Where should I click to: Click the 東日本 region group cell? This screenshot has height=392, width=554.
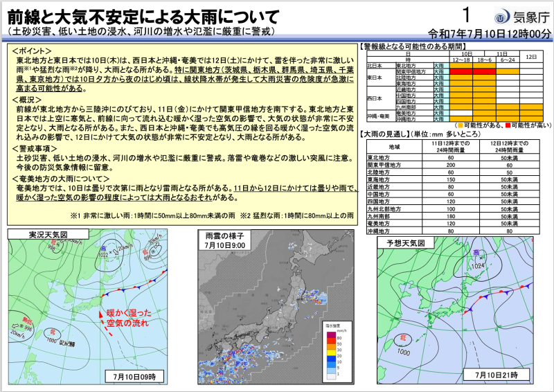point(381,78)
